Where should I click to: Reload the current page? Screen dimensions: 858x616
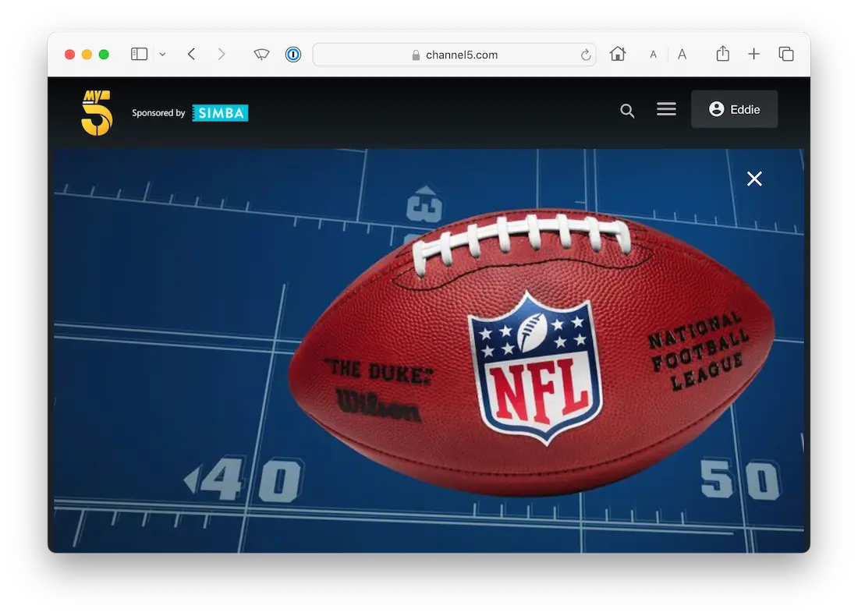(x=586, y=55)
